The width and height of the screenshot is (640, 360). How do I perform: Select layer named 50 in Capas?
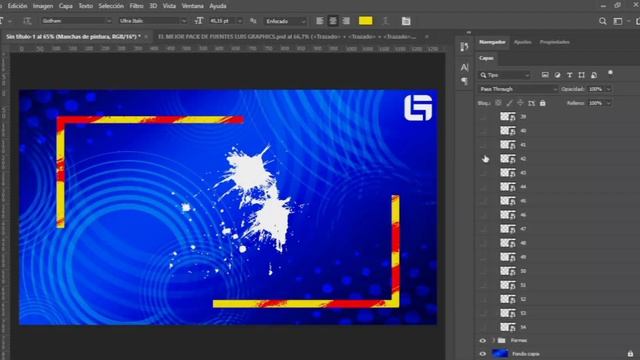(523, 271)
